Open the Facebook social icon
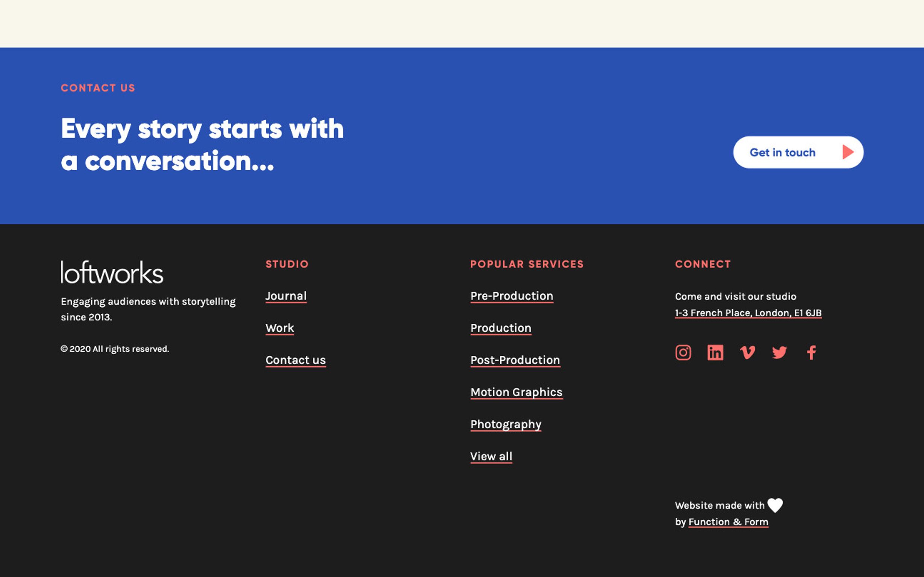Screen dimensions: 924x577 [811, 352]
